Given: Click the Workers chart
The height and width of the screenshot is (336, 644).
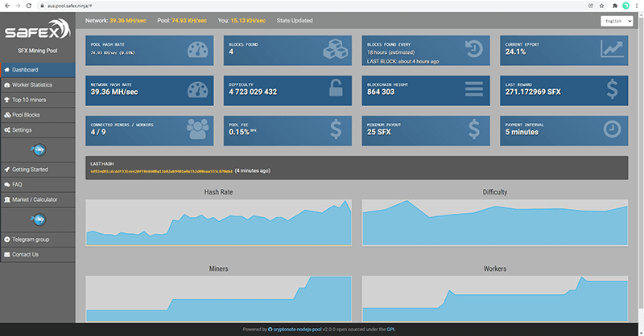Looking at the screenshot, I should 495,299.
